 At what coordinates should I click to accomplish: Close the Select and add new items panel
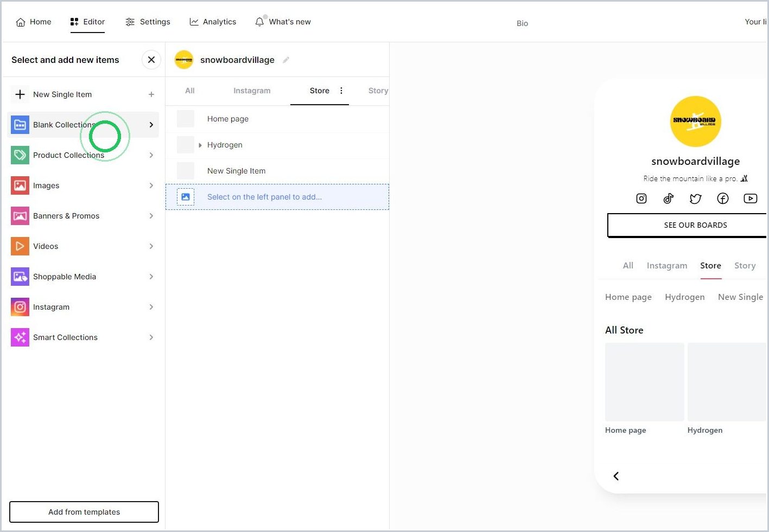pos(151,60)
